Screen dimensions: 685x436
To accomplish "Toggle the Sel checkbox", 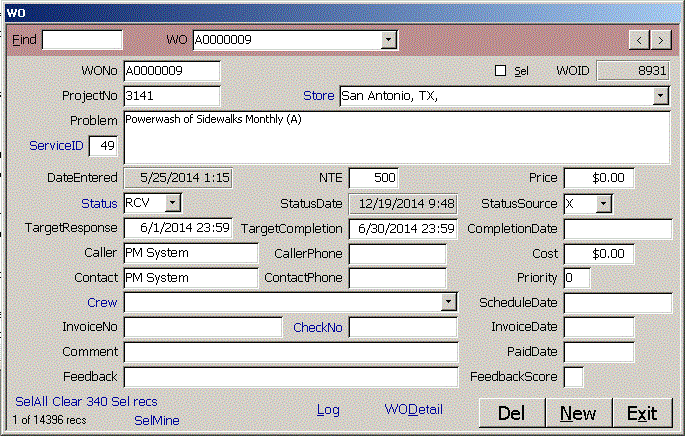I will (x=501, y=71).
